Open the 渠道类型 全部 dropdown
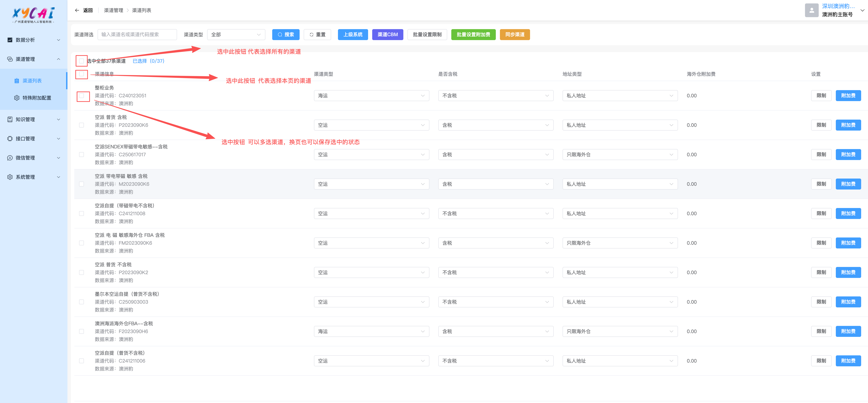 click(x=236, y=34)
